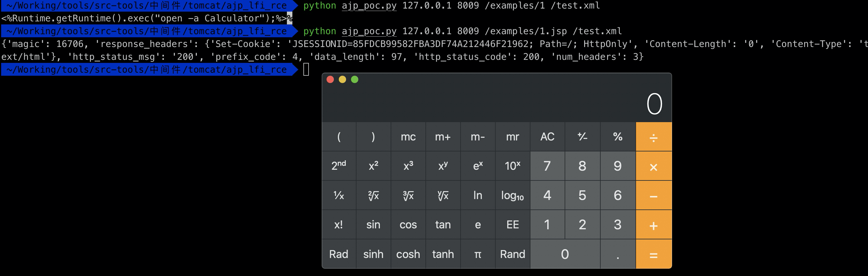The image size is (868, 276).
Task: Click the natural log ln key
Action: click(478, 195)
